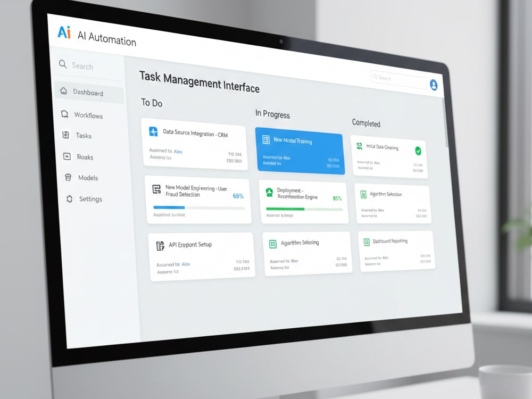
Task: Click the Deployment Recommendation Engine title
Action: (297, 194)
